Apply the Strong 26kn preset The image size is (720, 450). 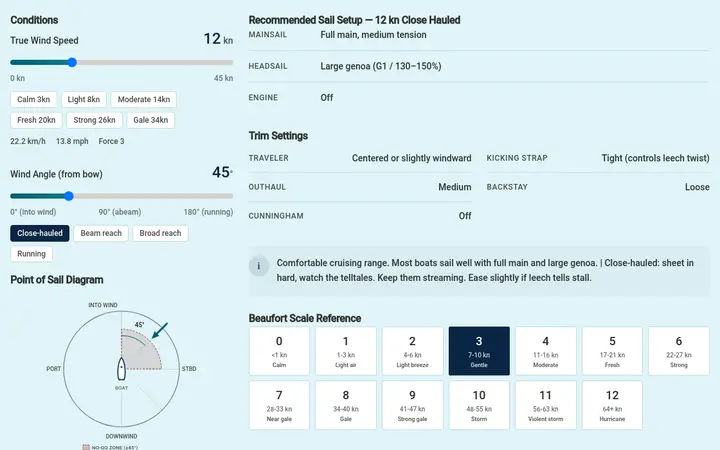coord(94,120)
